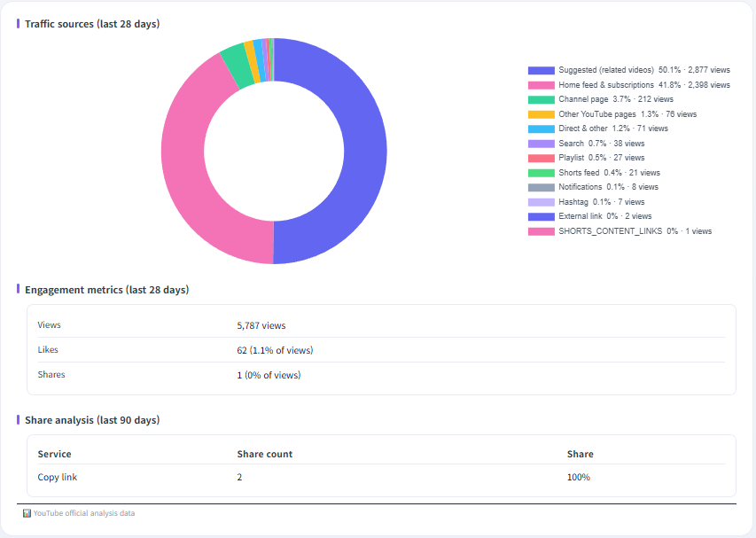The height and width of the screenshot is (538, 756).
Task: Click 'Channel page 3.7% · 212 views' text
Action: point(616,99)
